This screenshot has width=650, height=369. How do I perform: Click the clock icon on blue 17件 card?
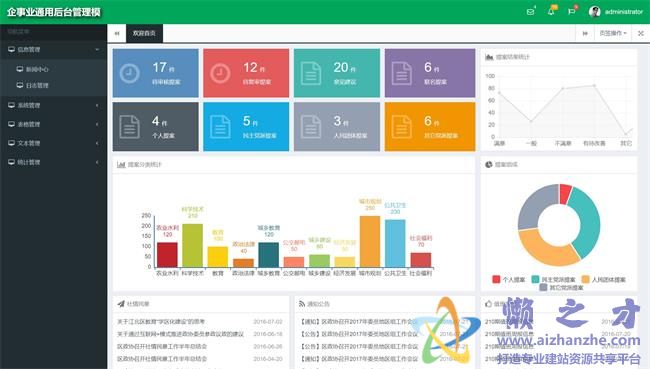coord(129,73)
